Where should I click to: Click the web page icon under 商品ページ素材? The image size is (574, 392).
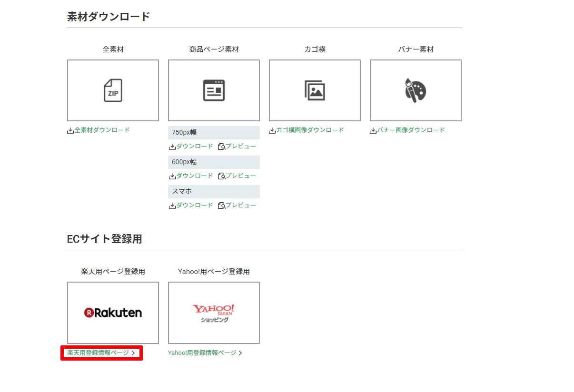point(214,90)
